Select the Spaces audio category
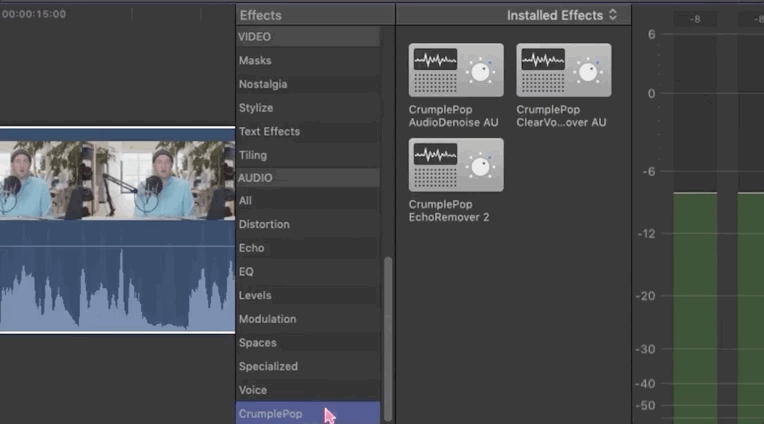The image size is (764, 424). tap(308, 343)
